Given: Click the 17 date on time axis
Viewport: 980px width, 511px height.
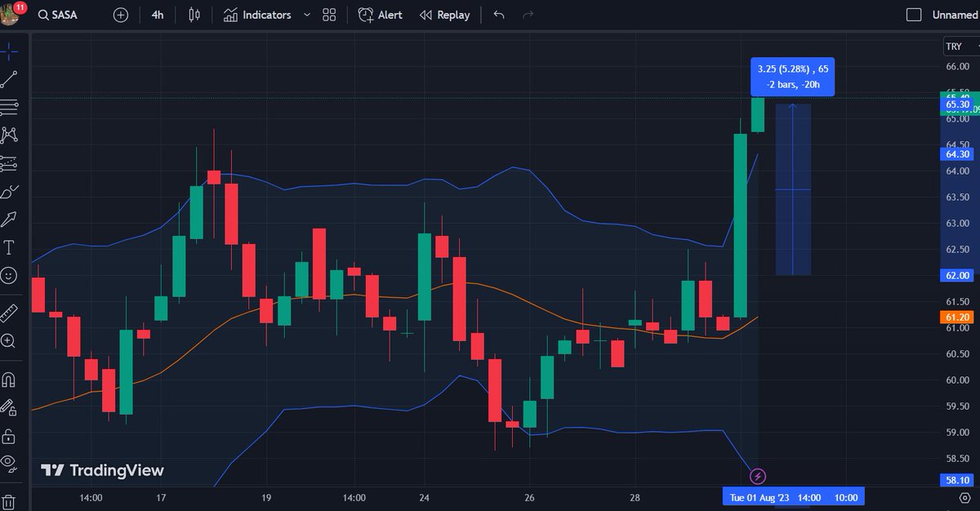Looking at the screenshot, I should point(161,497).
